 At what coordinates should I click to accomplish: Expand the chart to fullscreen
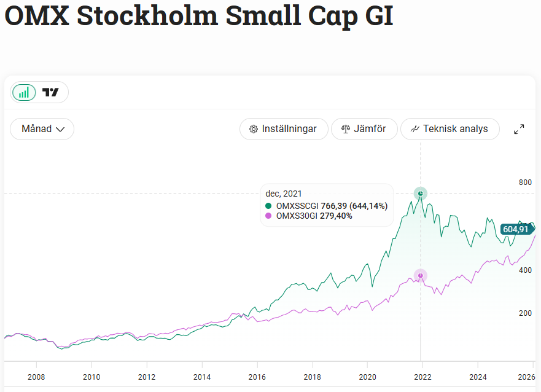tap(519, 129)
